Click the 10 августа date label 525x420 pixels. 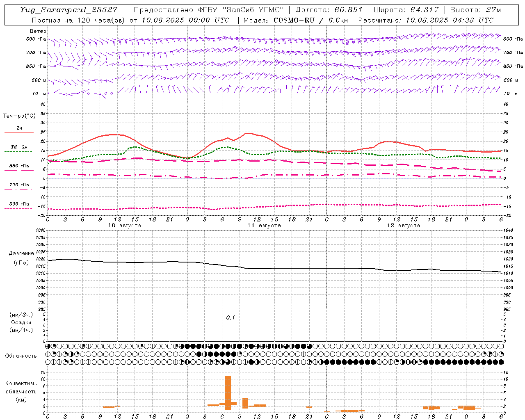coord(125,226)
